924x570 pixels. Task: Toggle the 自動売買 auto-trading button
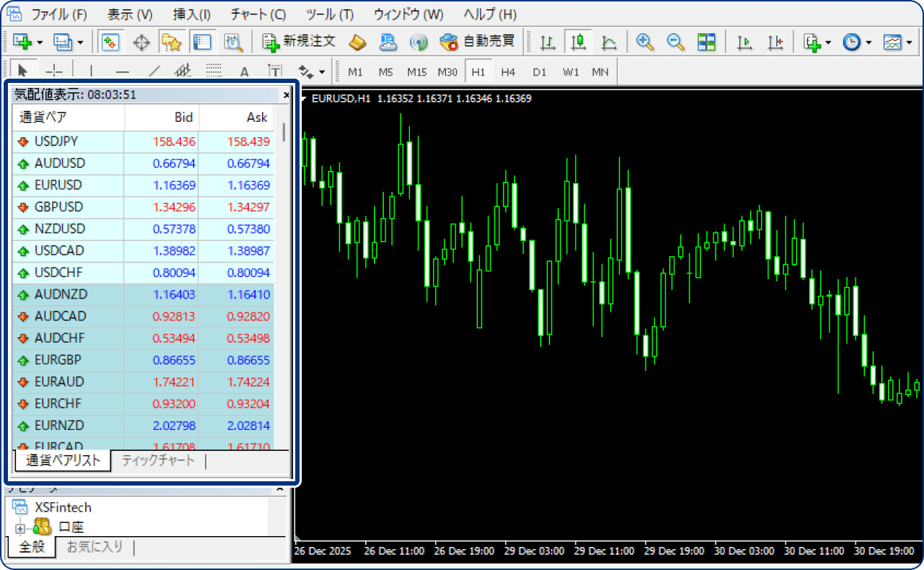tap(479, 42)
